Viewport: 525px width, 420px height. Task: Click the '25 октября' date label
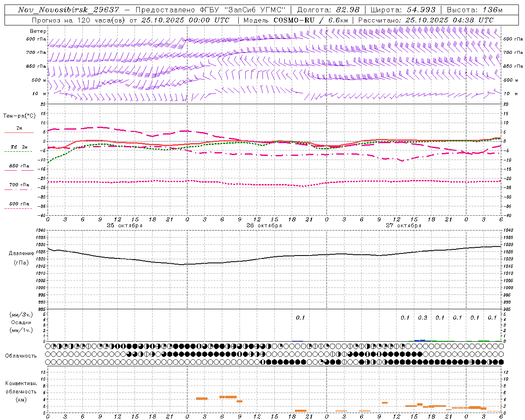125,226
